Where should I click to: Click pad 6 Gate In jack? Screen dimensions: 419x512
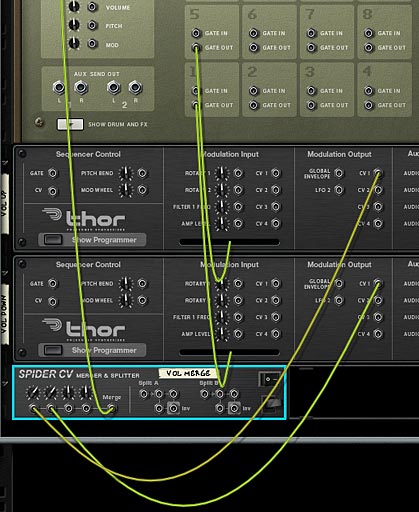pyautogui.click(x=253, y=33)
